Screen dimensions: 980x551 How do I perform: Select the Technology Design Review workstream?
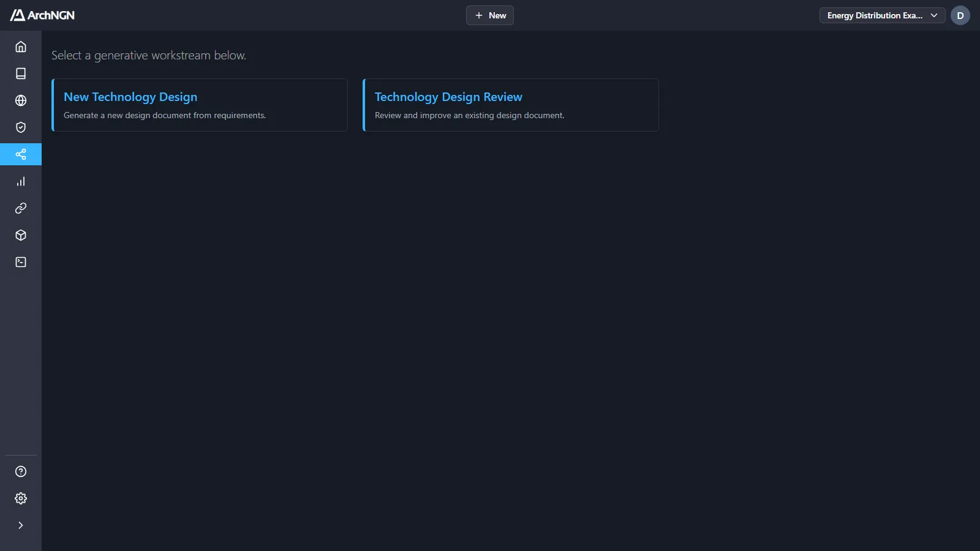pos(511,105)
